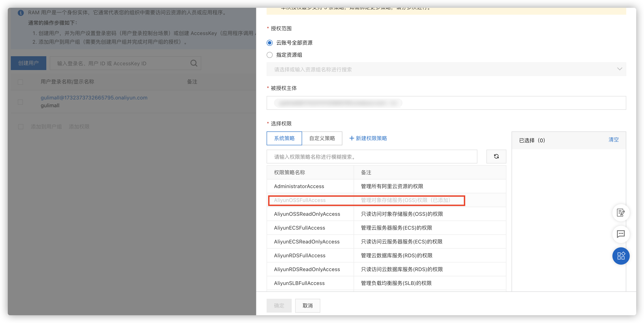The height and width of the screenshot is (323, 644).
Task: Click 清空 to clear selected policies
Action: [613, 140]
